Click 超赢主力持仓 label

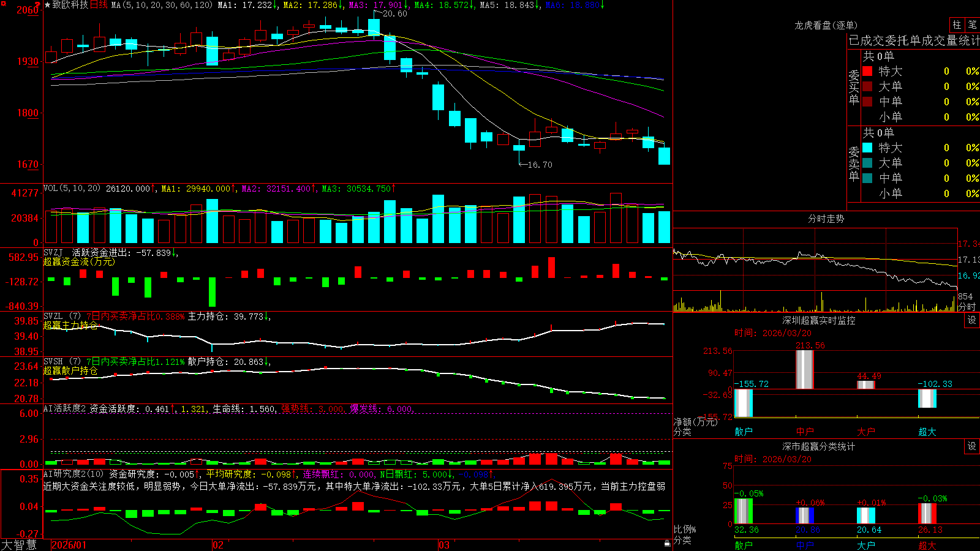(70, 325)
